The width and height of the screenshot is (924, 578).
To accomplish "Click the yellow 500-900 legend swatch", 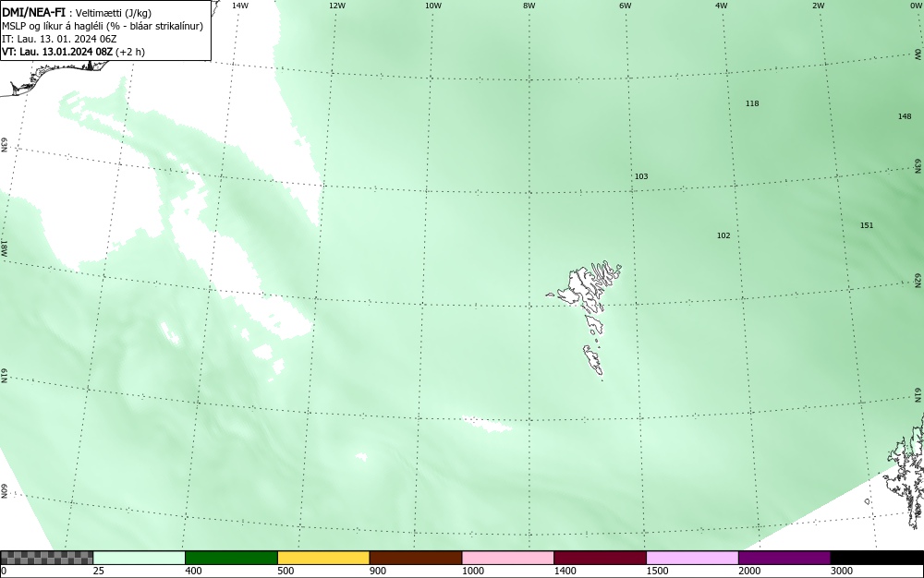I will (x=323, y=558).
